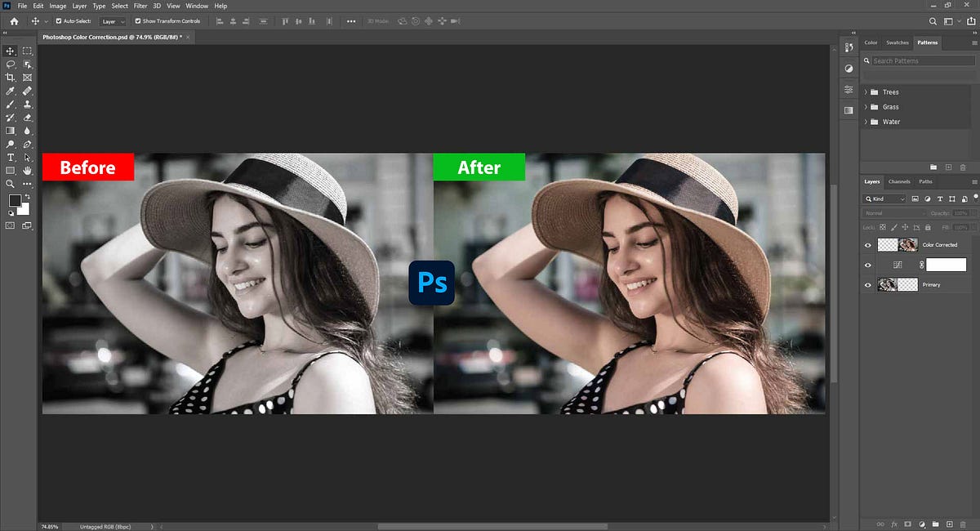
Task: Select the Brush tool
Action: click(x=11, y=104)
